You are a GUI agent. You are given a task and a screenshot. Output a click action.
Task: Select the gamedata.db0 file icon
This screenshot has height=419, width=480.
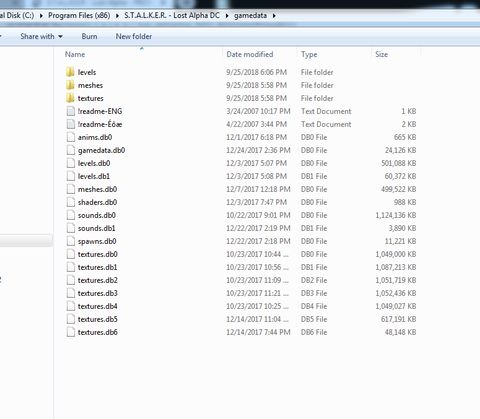(71, 150)
